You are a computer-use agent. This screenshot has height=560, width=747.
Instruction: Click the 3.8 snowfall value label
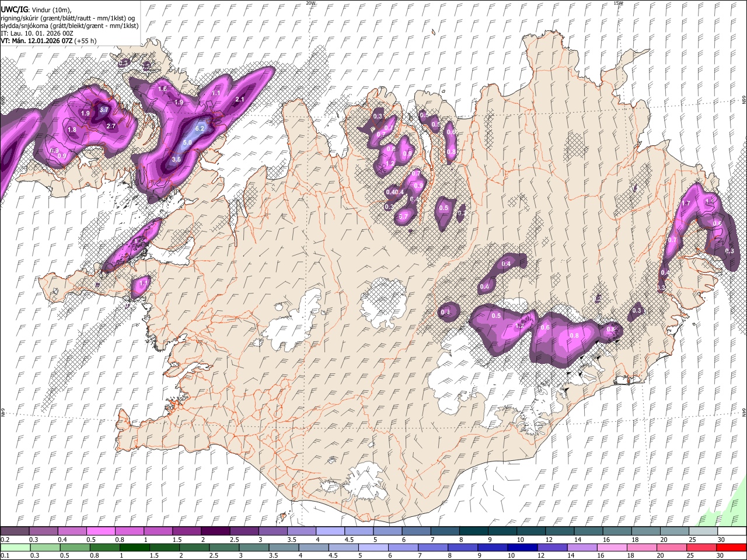[x=176, y=159]
